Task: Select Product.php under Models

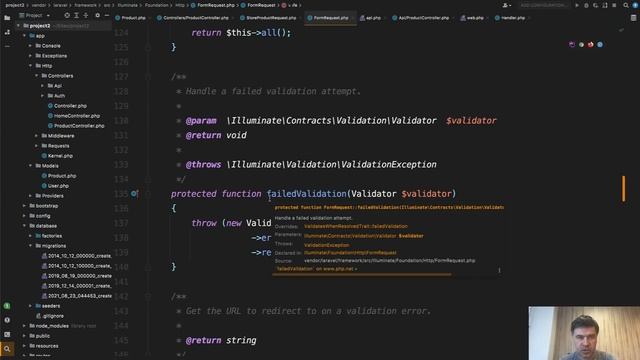Action: pos(59,176)
